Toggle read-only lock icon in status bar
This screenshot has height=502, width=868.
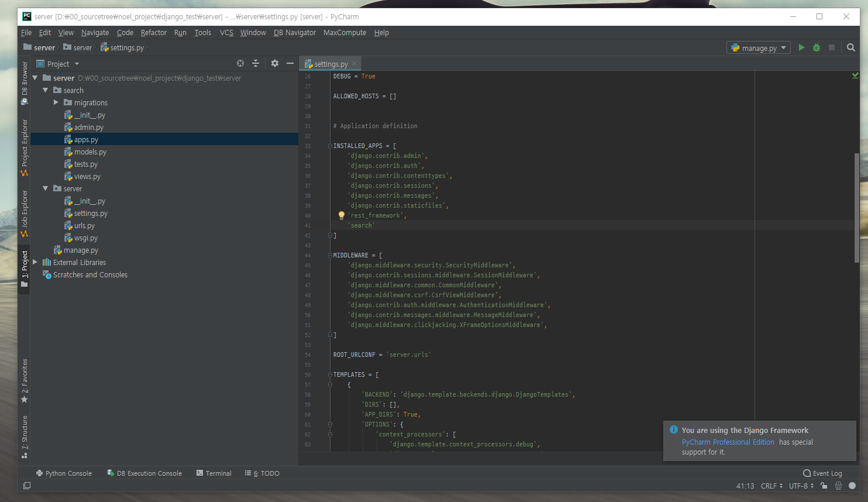pos(824,486)
